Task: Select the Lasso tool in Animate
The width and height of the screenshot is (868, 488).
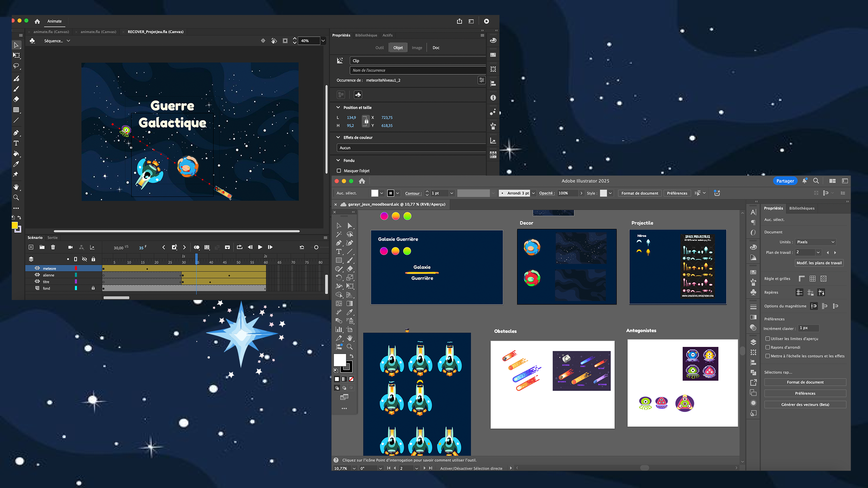Action: coord(16,66)
